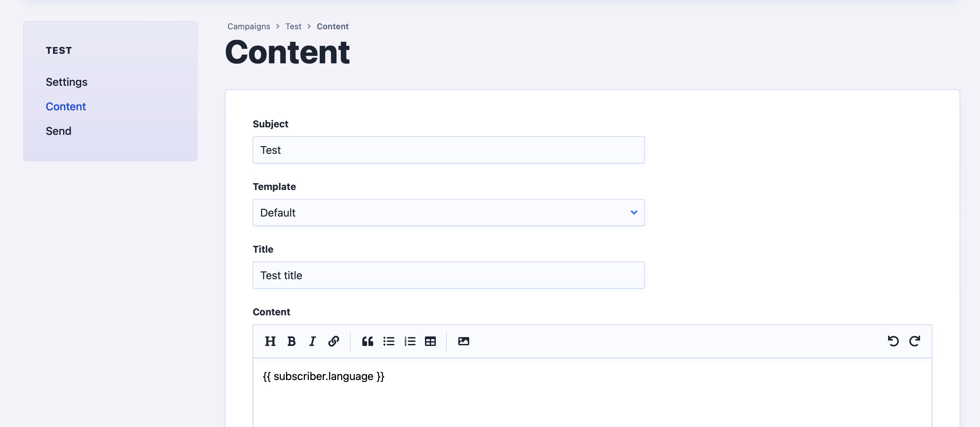Image resolution: width=980 pixels, height=427 pixels.
Task: Insert a blockquote in content
Action: point(367,342)
